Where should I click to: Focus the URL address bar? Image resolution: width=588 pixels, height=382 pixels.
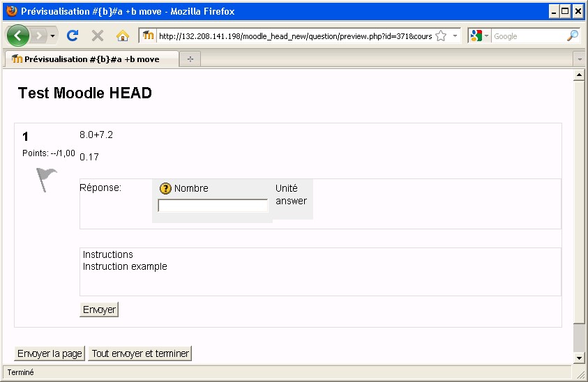click(x=295, y=36)
